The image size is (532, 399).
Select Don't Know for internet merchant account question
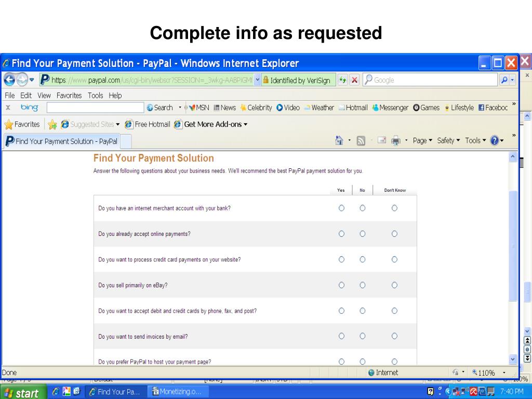click(x=394, y=208)
